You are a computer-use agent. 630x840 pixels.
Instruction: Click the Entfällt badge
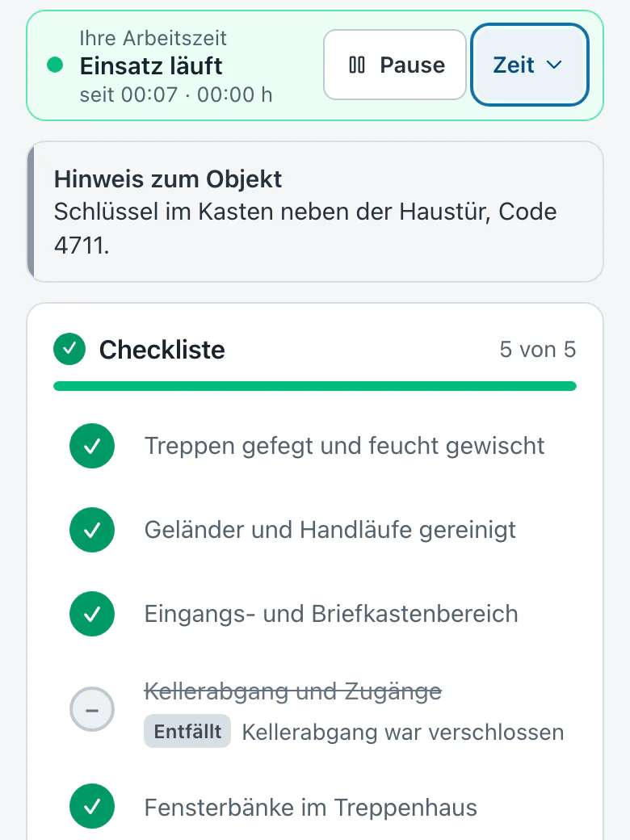coord(187,731)
